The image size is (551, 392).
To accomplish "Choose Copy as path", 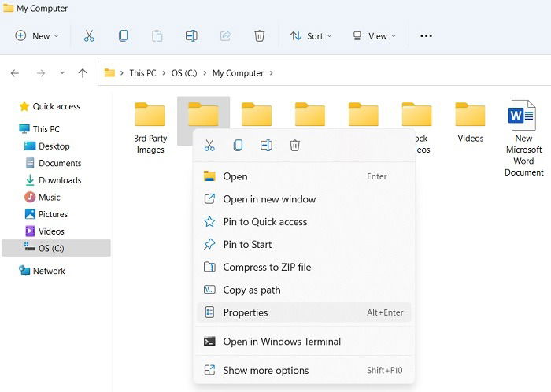I will [x=304, y=290].
